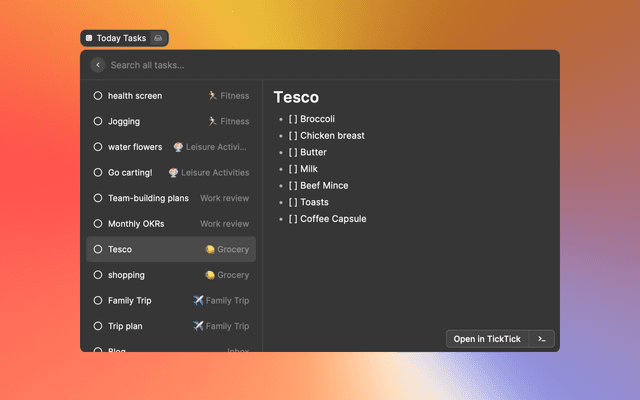Click the Tesco heading in the detail pane

pos(296,98)
